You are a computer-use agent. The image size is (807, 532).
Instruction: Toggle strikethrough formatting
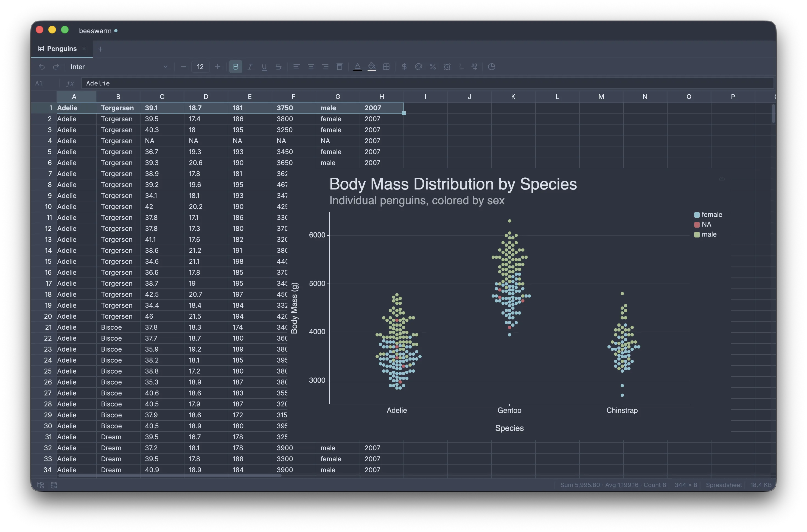pos(278,67)
